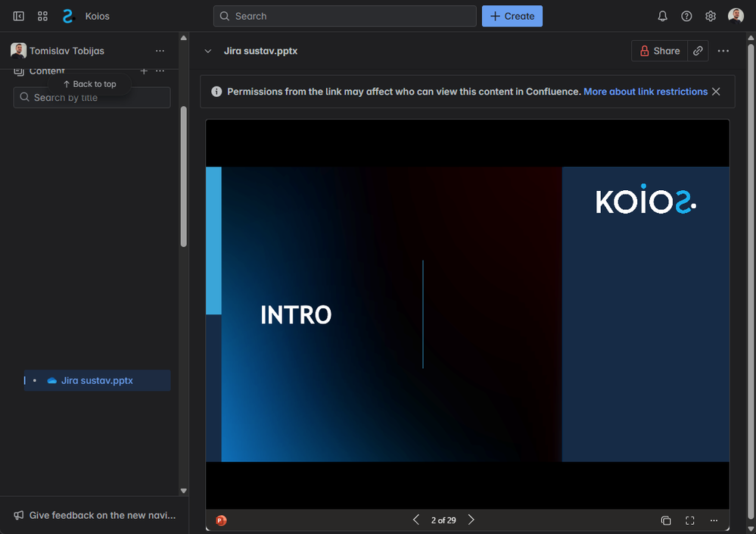Collapse the Jira sustav.pptx title chevron
Viewport: 756px width, 534px height.
click(x=208, y=51)
